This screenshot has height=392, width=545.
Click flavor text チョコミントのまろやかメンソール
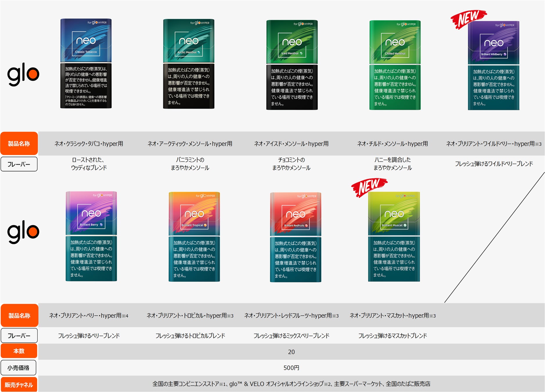[291, 164]
